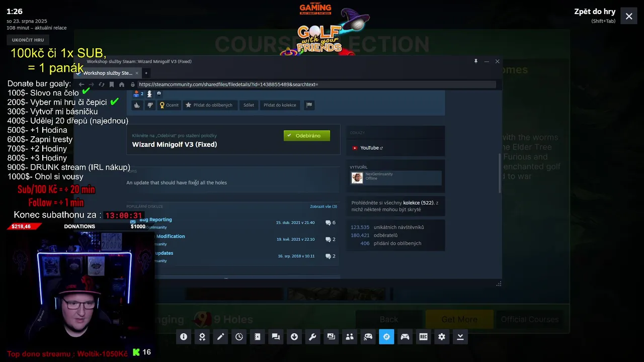This screenshot has height=362, width=644.
Task: Click Official Courses button in game
Action: (x=530, y=319)
